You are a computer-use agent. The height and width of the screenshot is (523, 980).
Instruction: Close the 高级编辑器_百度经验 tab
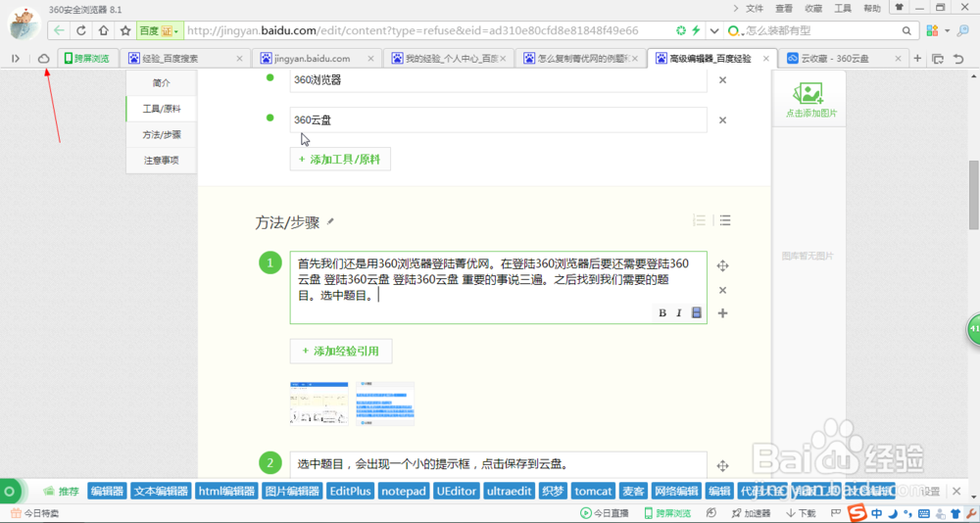tap(766, 59)
